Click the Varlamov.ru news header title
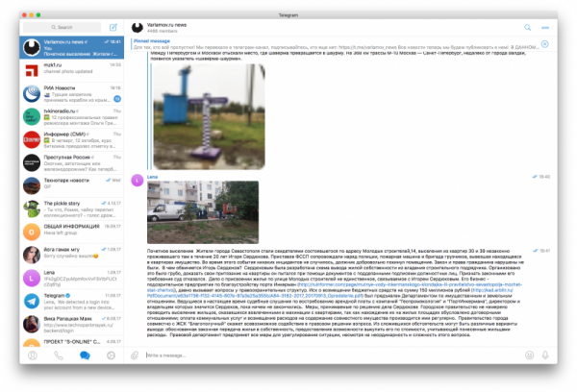Image resolution: width=577 pixels, height=392 pixels. pos(166,25)
